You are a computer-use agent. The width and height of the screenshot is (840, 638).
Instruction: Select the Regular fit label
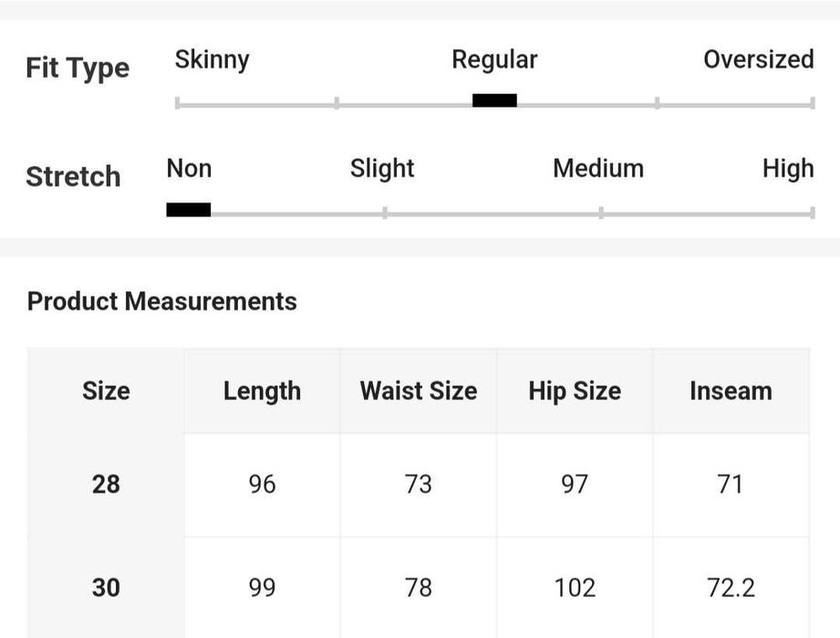coord(494,60)
